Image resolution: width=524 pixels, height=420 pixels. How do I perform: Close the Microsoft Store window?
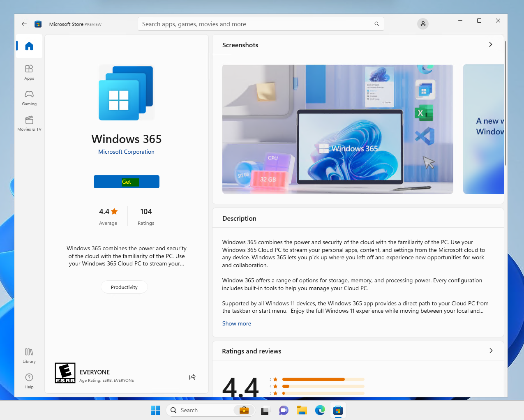click(498, 21)
